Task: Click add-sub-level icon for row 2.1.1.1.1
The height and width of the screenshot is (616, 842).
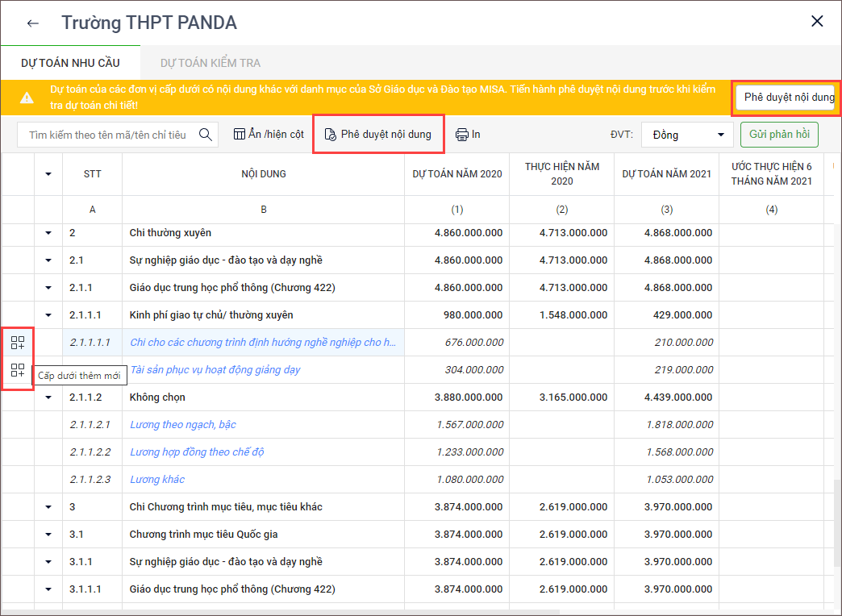Action: click(18, 343)
